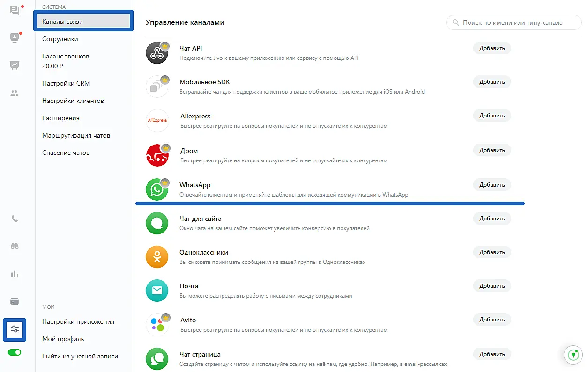588x372 pixels.
Task: Open the team members icon in sidebar
Action: 15,93
